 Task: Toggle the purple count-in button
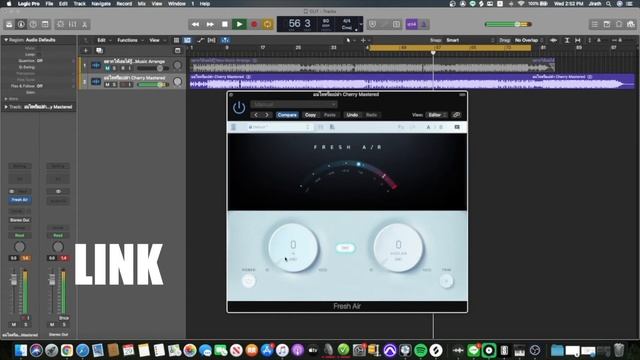coord(411,24)
